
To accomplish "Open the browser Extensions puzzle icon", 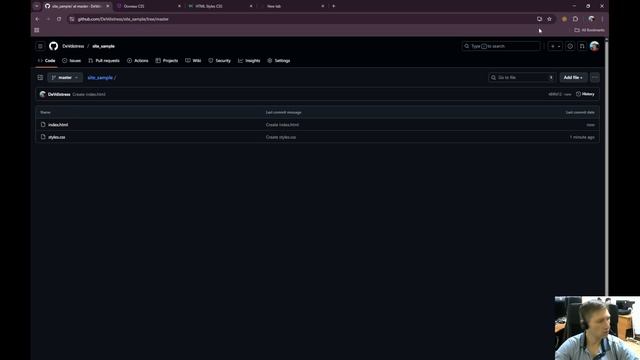I will pyautogui.click(x=576, y=19).
